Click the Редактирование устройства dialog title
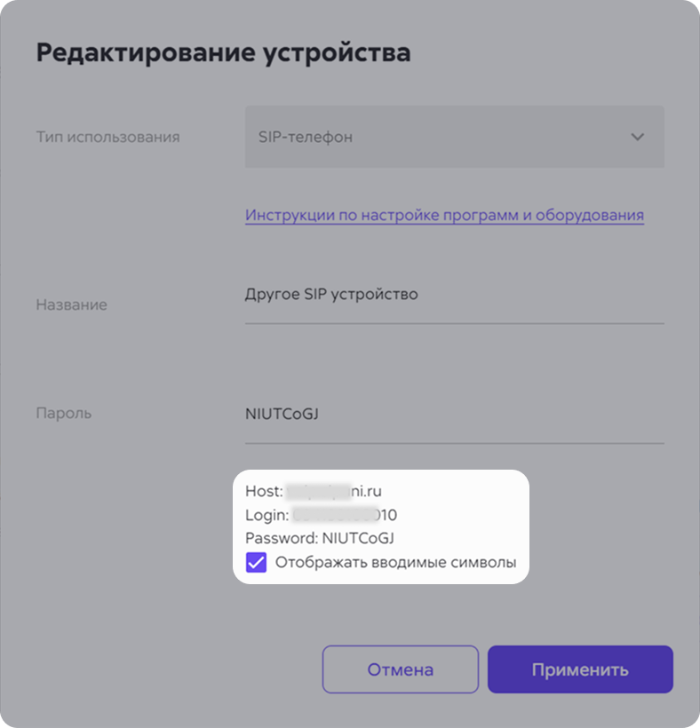This screenshot has width=700, height=728. click(223, 52)
